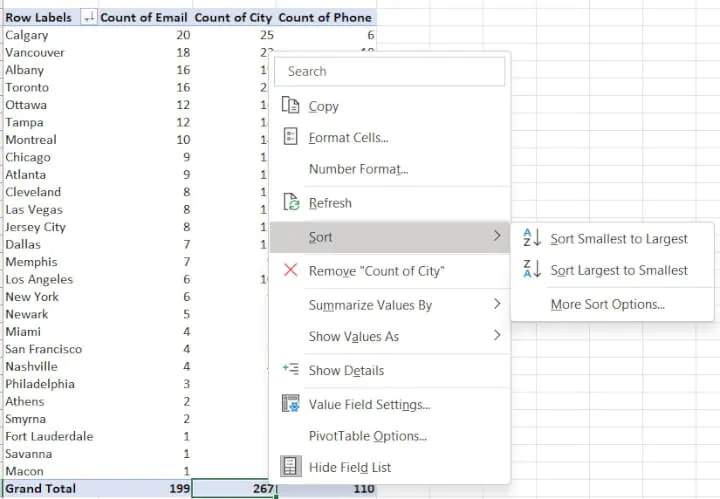Select the Memphis row label

[31, 262]
